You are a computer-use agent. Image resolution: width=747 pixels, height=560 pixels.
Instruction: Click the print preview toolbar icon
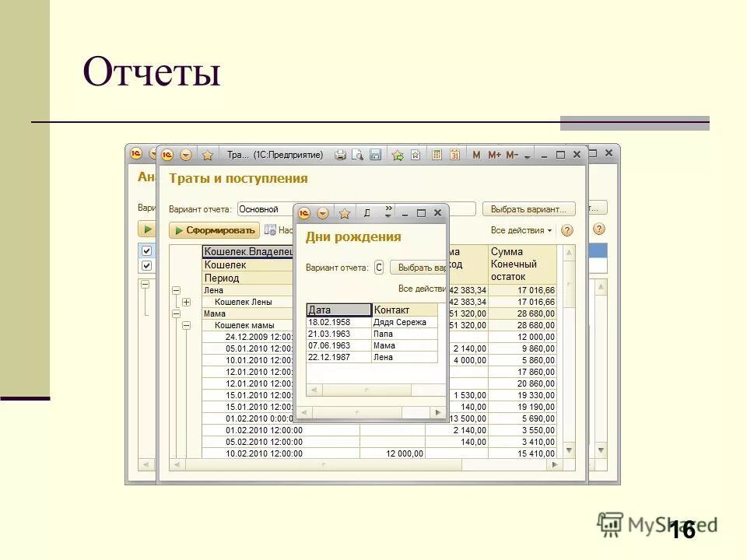tap(357, 154)
